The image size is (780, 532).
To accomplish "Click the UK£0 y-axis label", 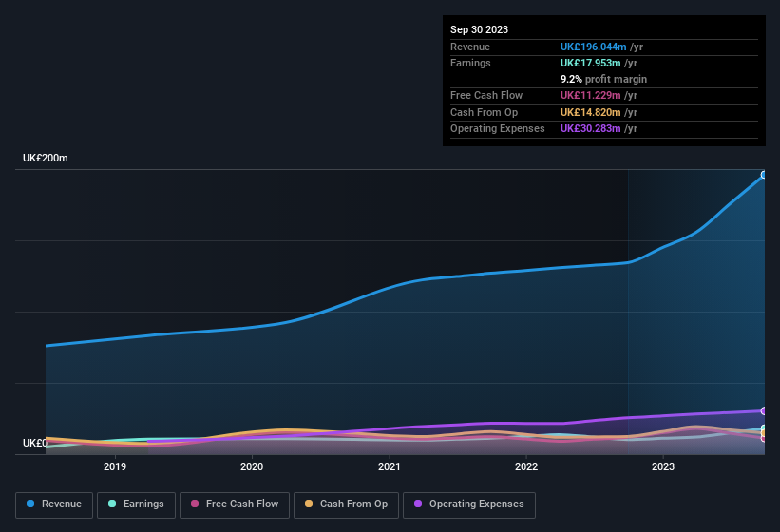I will click(35, 443).
